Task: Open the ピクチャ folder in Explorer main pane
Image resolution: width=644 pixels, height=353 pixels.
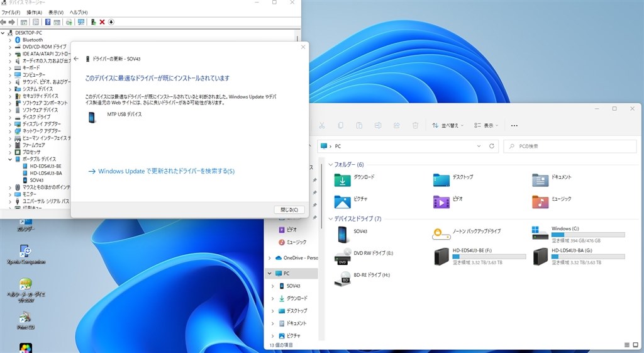Action: [x=350, y=201]
